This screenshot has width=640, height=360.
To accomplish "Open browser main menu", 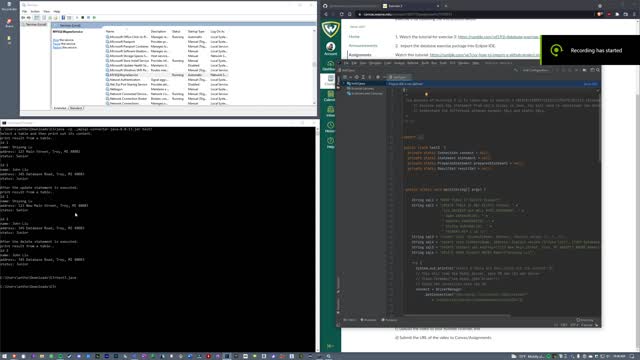I will click(634, 14).
